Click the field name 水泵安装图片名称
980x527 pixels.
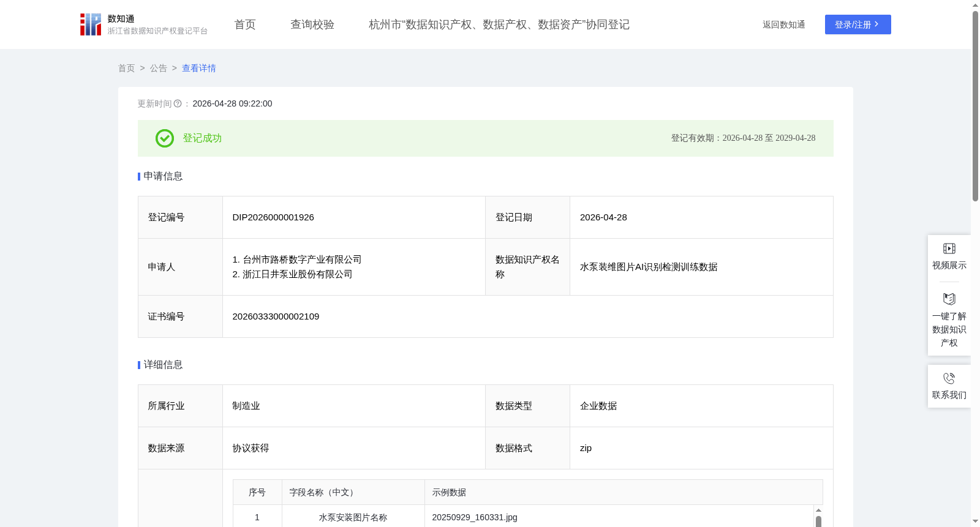coord(353,517)
